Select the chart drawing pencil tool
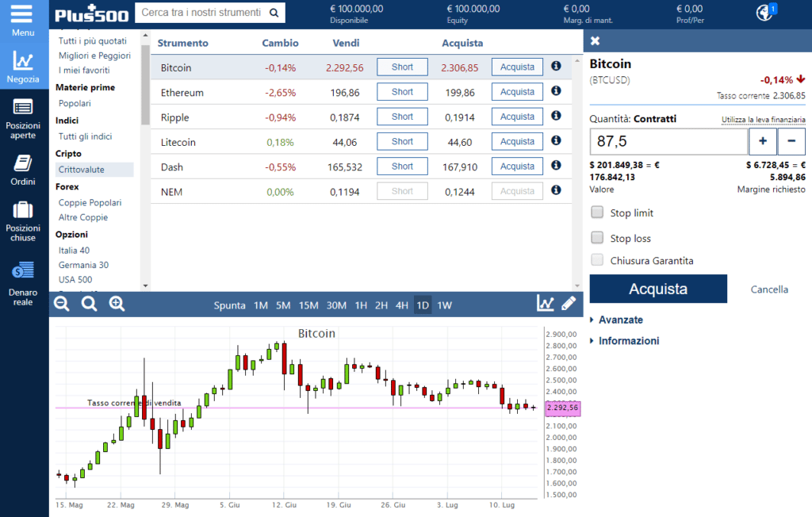The image size is (812, 517). pos(569,303)
